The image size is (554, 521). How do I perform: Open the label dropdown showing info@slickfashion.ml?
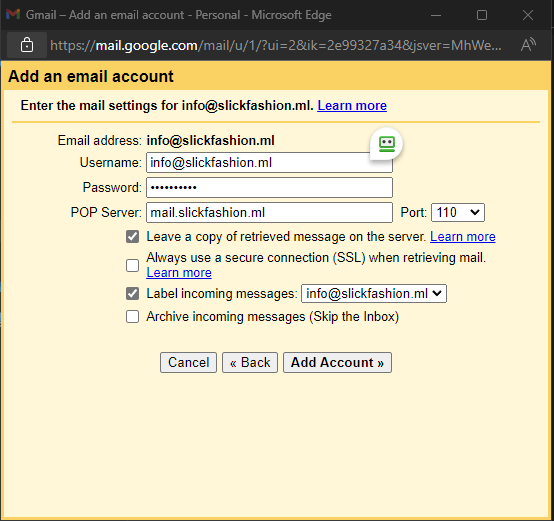(x=374, y=294)
